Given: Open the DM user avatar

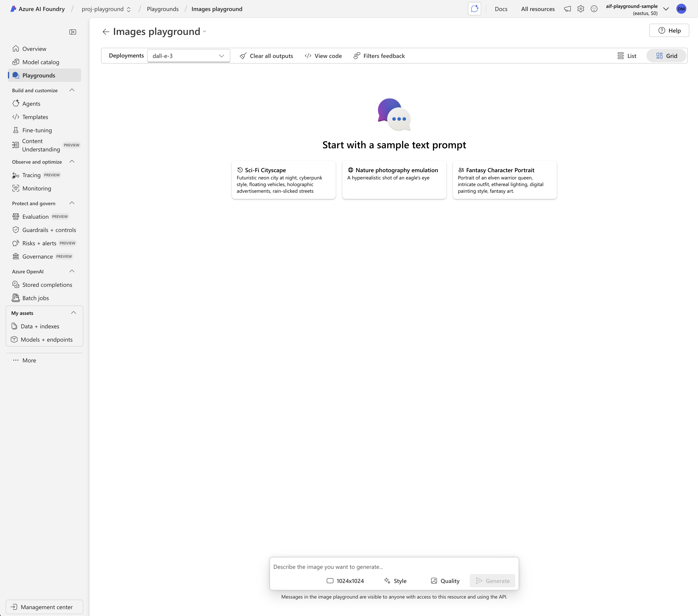Looking at the screenshot, I should click(681, 9).
